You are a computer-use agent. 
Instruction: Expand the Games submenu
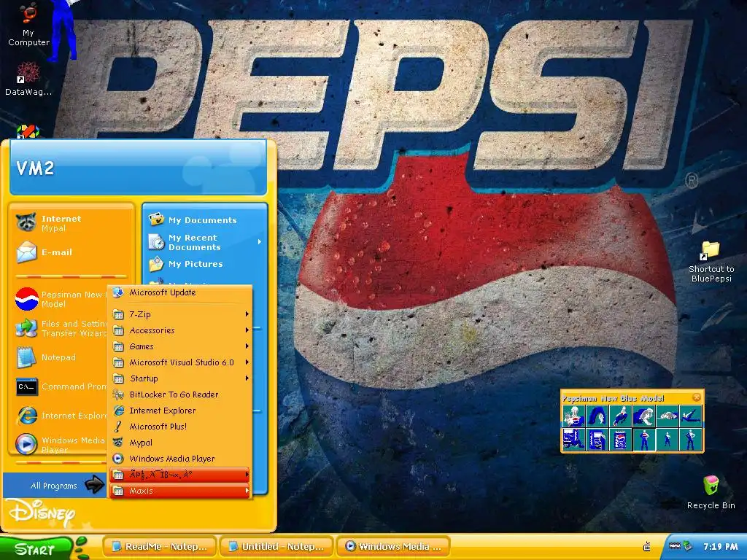coord(180,346)
